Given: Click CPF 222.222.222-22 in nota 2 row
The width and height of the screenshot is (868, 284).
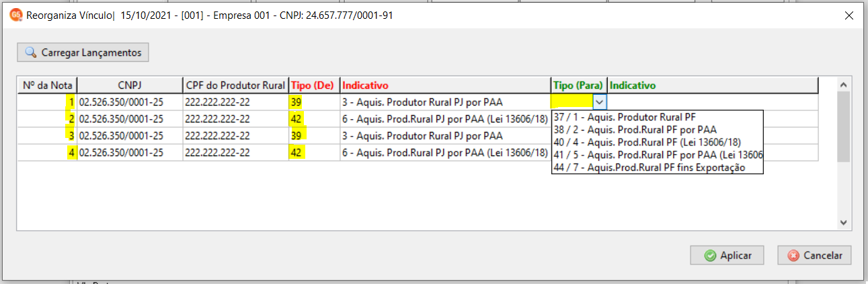Looking at the screenshot, I should [x=235, y=118].
